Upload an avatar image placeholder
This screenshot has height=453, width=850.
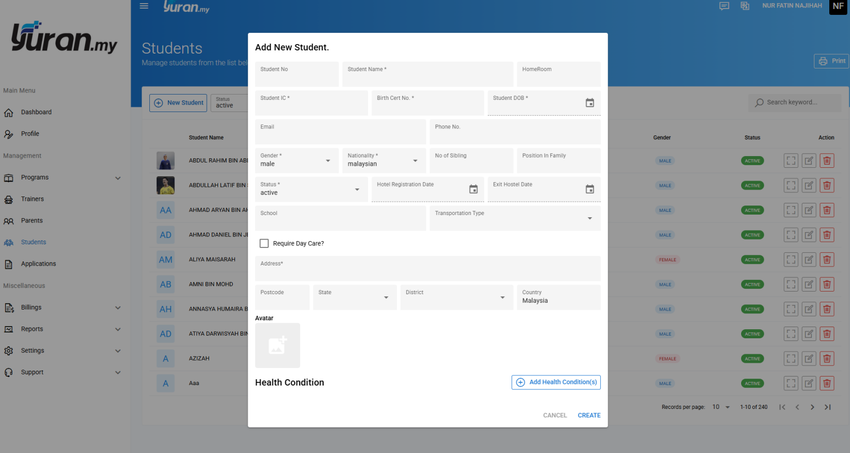click(x=278, y=346)
